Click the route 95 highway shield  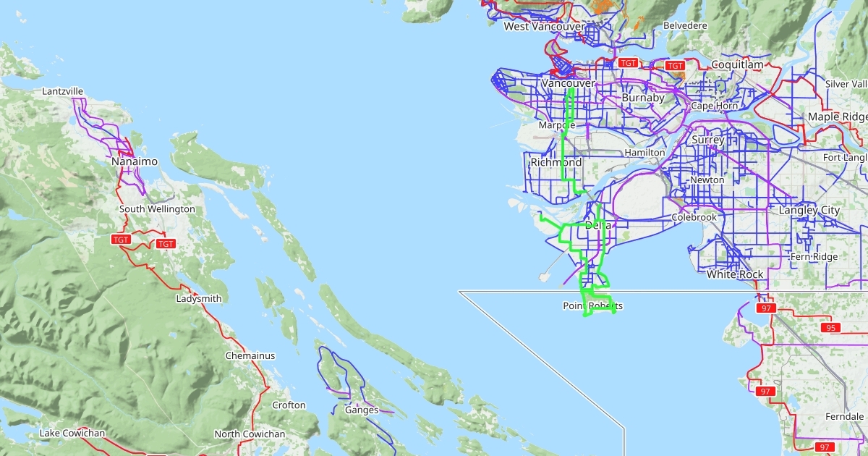[x=830, y=328]
